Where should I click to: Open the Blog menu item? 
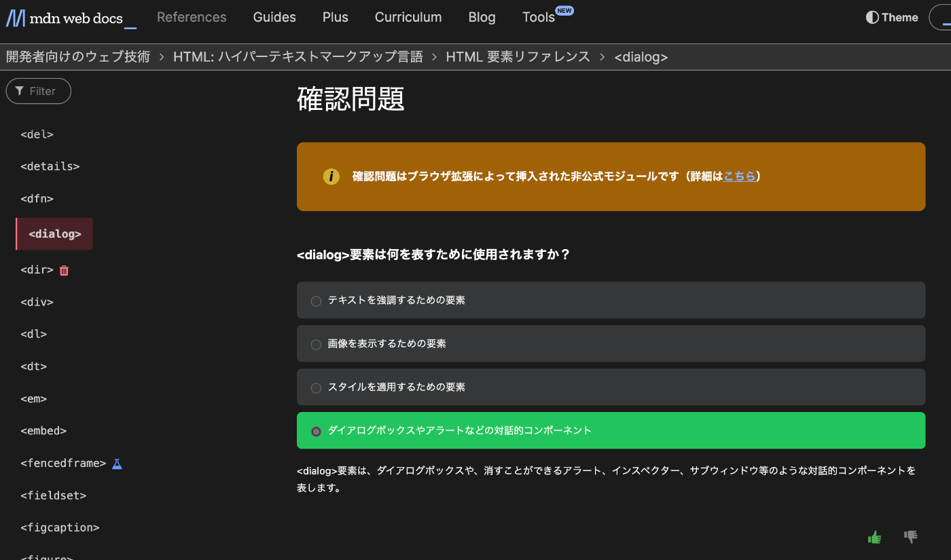tap(482, 18)
